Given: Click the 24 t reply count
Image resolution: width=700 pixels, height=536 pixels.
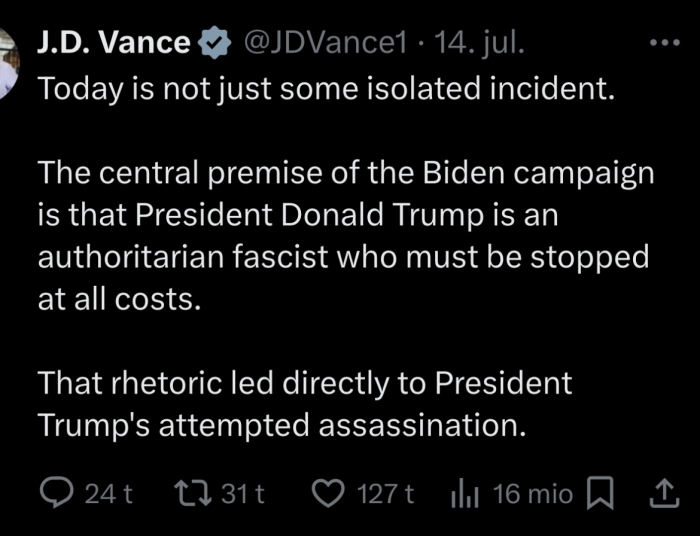Looking at the screenshot, I should pyautogui.click(x=109, y=493).
